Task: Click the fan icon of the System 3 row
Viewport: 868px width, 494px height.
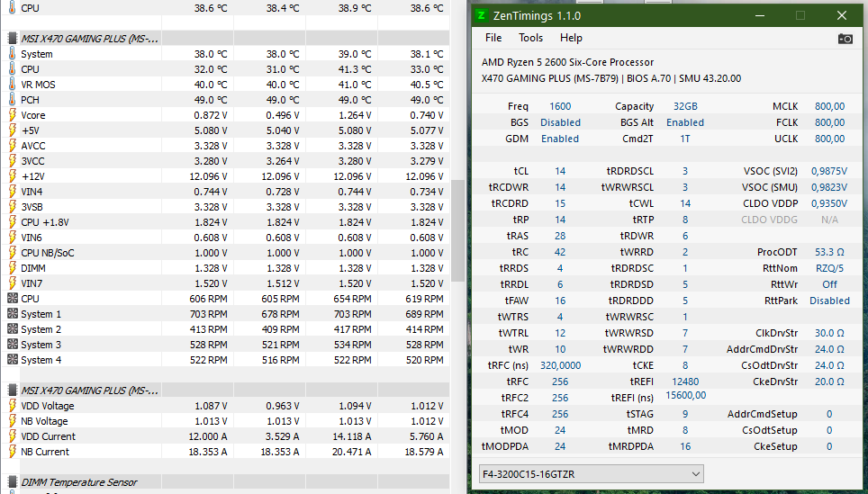Action: [x=13, y=345]
